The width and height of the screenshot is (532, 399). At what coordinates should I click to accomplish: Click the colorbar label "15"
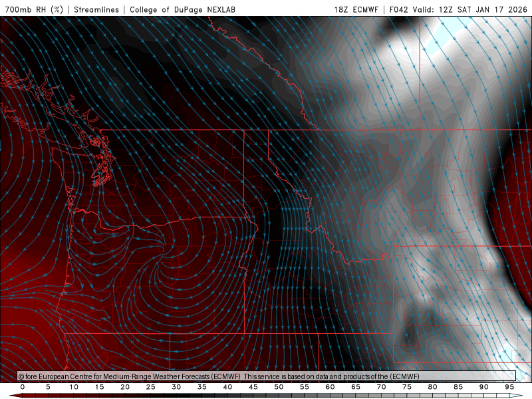[99, 387]
